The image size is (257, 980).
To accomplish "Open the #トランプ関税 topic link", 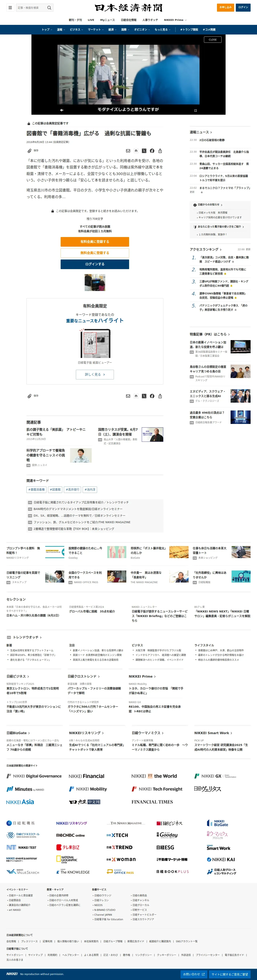I will pos(189,30).
